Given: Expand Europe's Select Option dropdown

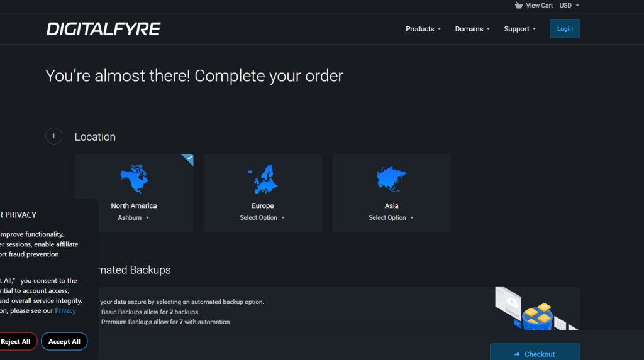Looking at the screenshot, I should coord(262,218).
